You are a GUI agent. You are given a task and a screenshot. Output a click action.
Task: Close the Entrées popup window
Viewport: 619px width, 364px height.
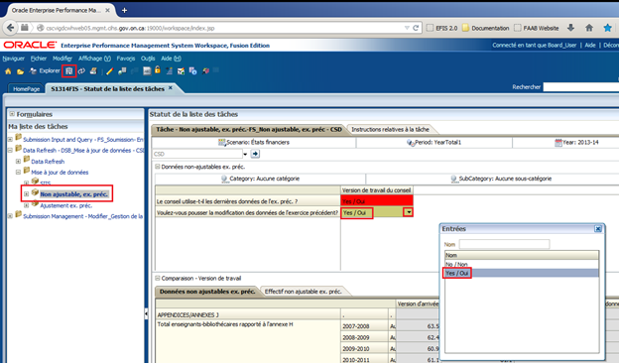point(598,228)
